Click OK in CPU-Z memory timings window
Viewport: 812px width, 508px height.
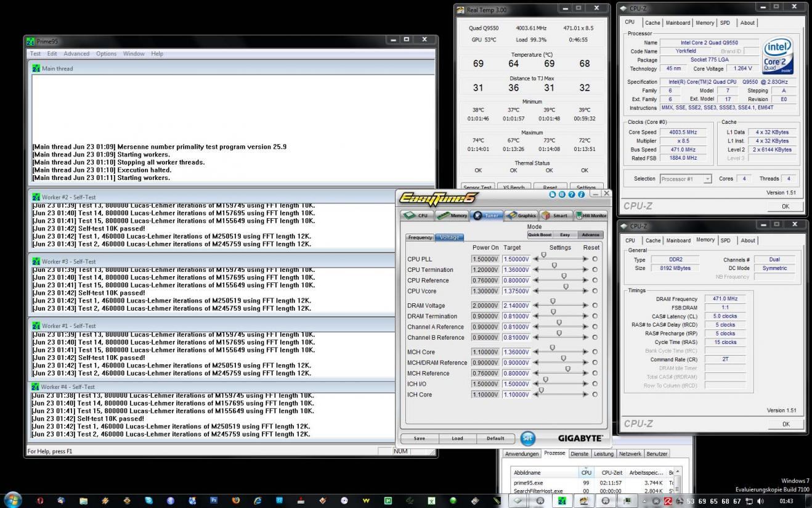(786, 424)
